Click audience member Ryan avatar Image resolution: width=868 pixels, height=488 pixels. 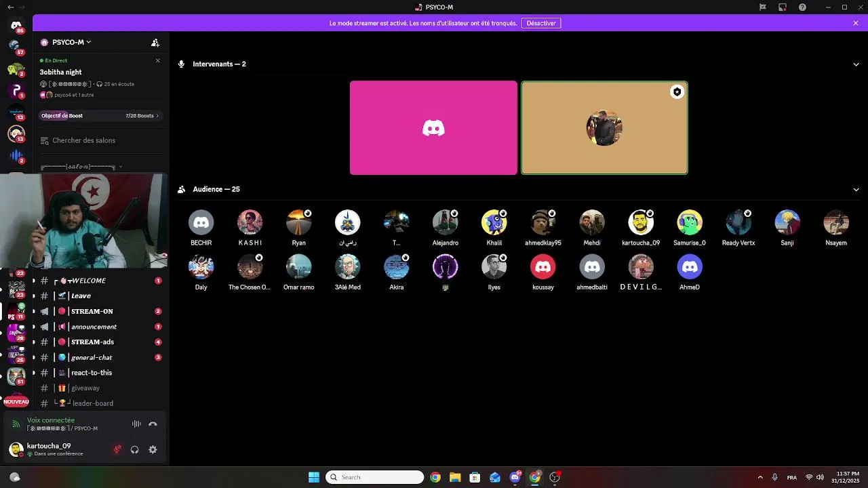[298, 222]
